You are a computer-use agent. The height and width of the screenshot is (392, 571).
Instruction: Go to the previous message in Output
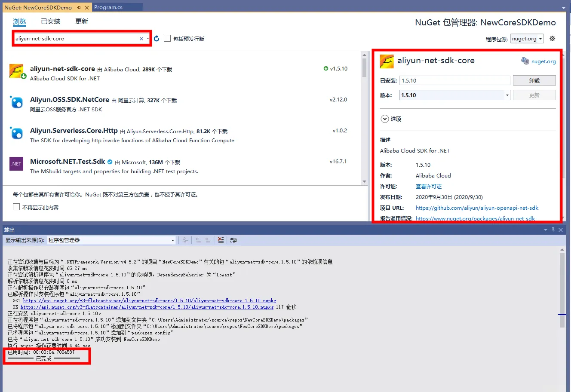pos(198,240)
